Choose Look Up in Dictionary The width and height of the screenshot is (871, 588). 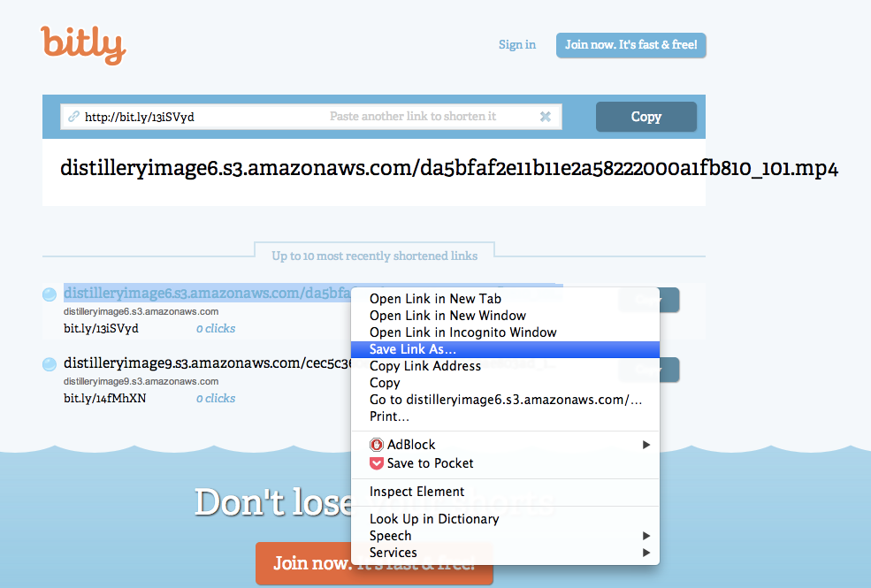506,519
